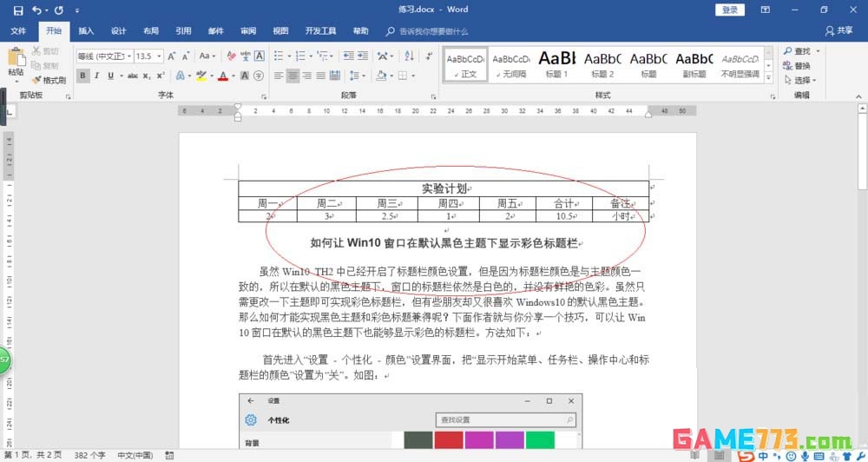Click the Sort A-Z icon
The width and height of the screenshot is (868, 462).
coord(409,56)
